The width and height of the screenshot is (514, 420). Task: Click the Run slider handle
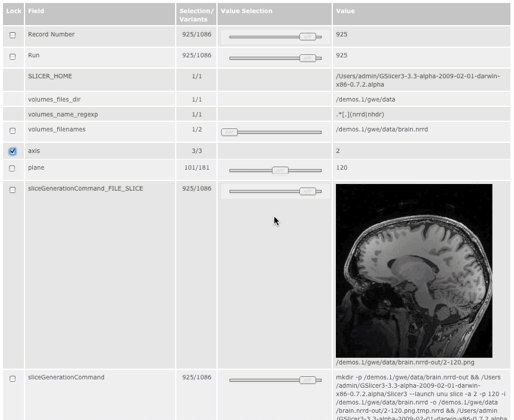[308, 58]
